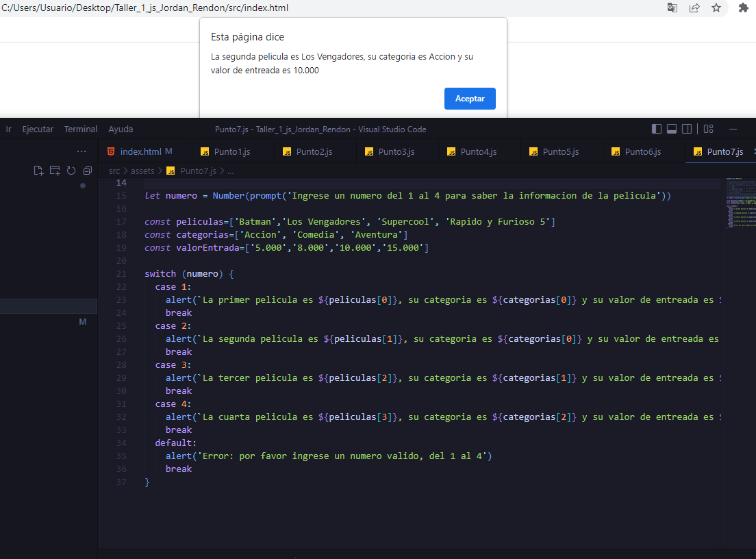Screen dimensions: 756x559
Task: Click the New File icon in explorer
Action: point(38,171)
